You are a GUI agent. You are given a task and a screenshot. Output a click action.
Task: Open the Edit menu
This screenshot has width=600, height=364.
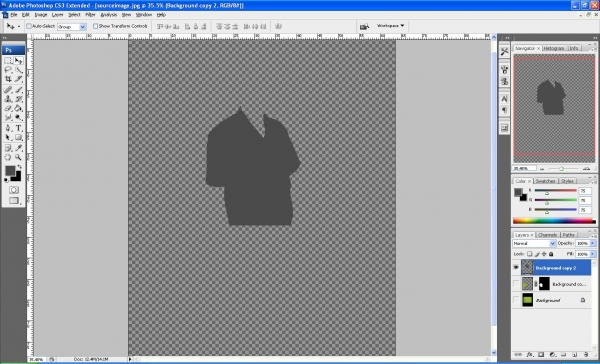26,15
